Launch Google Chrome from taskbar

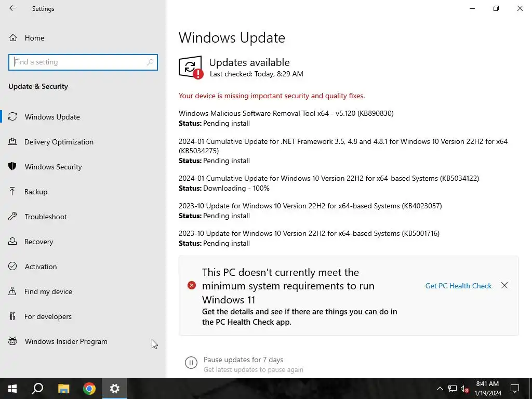tap(89, 389)
